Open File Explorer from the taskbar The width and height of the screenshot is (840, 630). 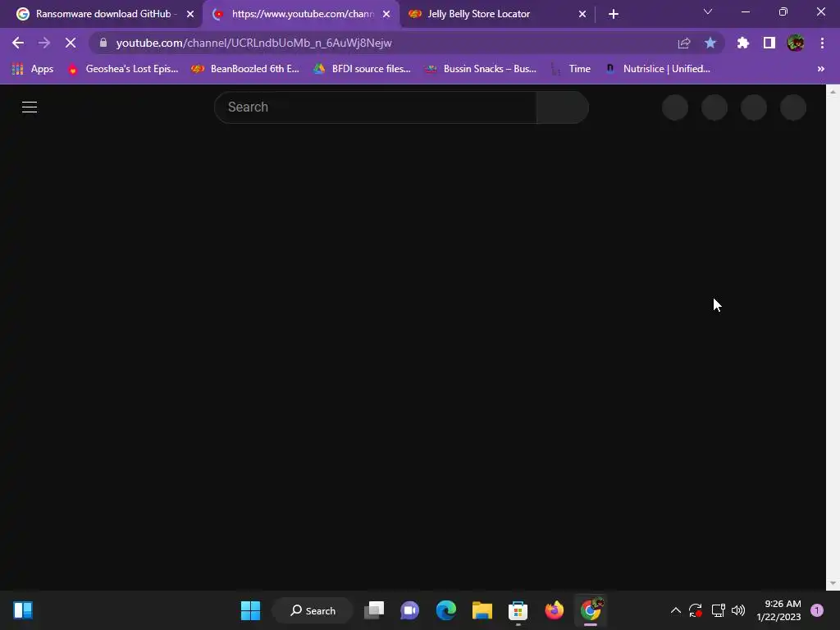tap(482, 610)
